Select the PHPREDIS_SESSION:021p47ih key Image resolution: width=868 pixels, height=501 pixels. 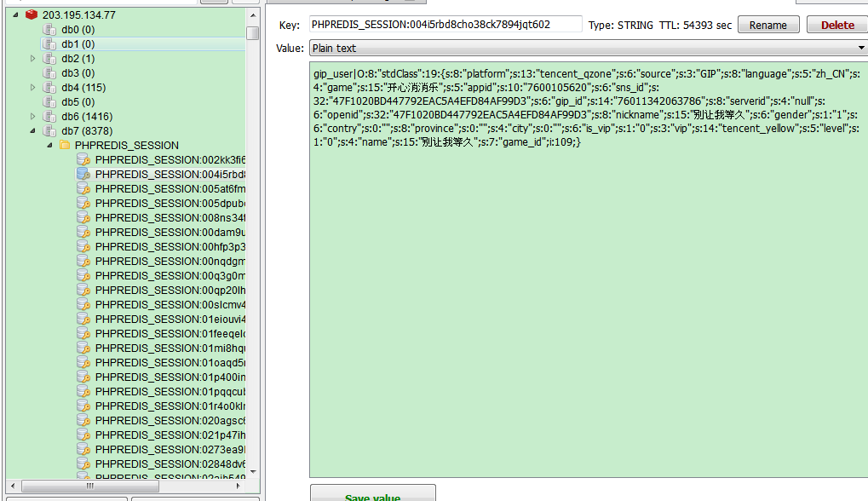[170, 435]
